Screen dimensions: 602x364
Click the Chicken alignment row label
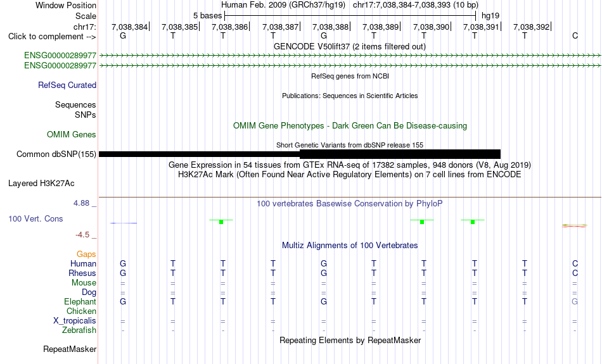pos(81,311)
